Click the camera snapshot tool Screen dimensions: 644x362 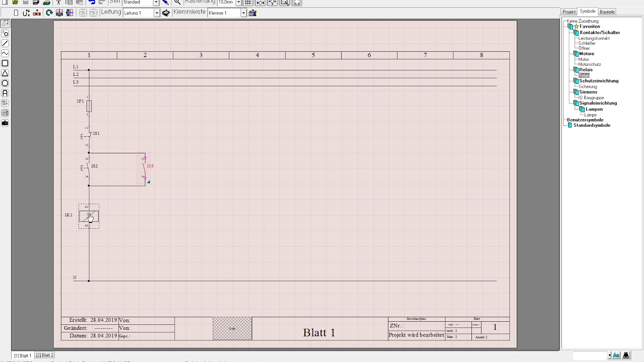[x=5, y=123]
